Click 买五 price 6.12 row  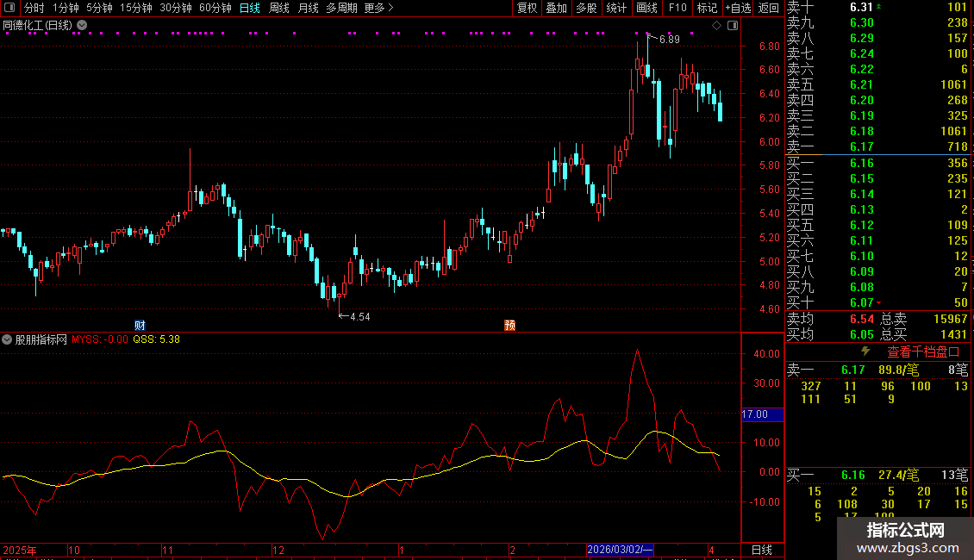[878, 226]
